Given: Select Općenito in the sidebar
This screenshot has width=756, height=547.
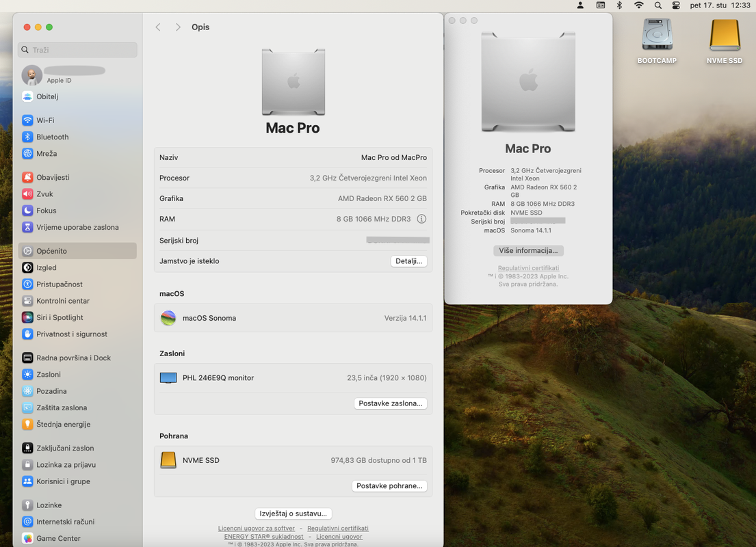Looking at the screenshot, I should click(77, 251).
